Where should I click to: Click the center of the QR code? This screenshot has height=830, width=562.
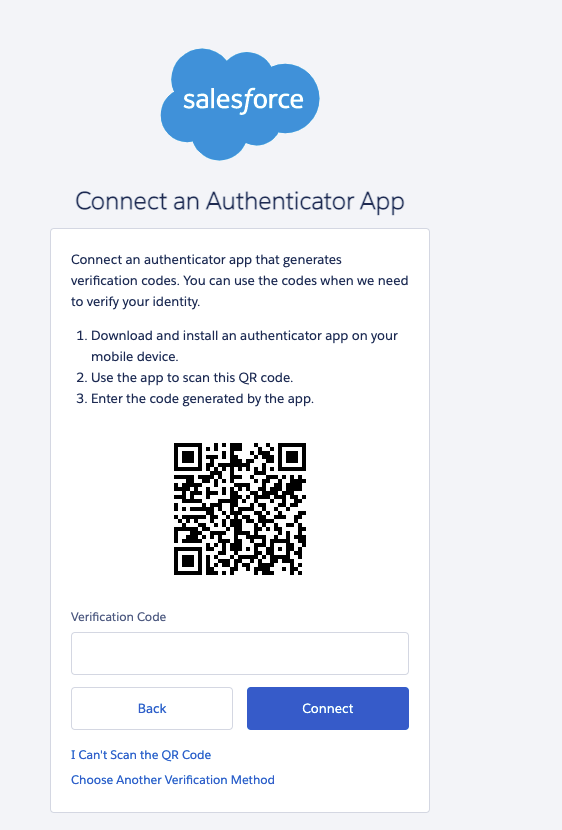pos(240,509)
